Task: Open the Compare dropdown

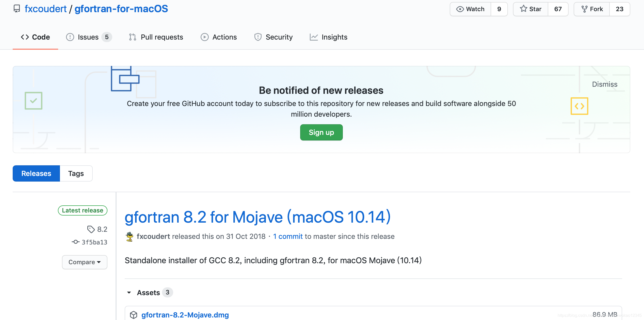Action: point(85,262)
